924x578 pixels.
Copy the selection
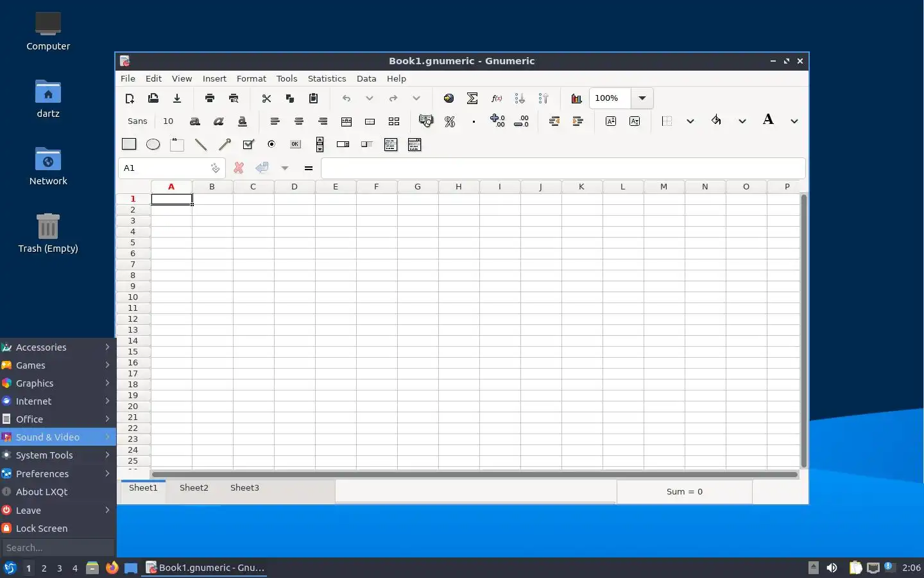pyautogui.click(x=290, y=98)
